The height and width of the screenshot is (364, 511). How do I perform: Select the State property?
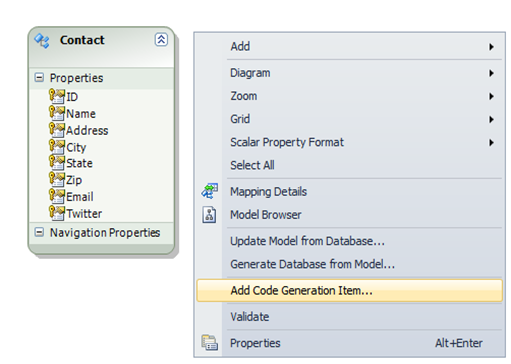[79, 163]
